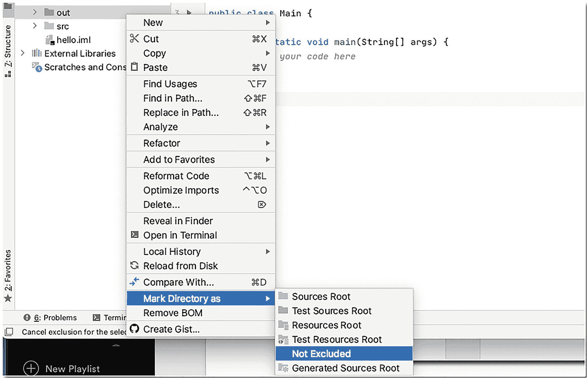Click the 'your code here' comment
The image size is (588, 379).
pos(317,56)
